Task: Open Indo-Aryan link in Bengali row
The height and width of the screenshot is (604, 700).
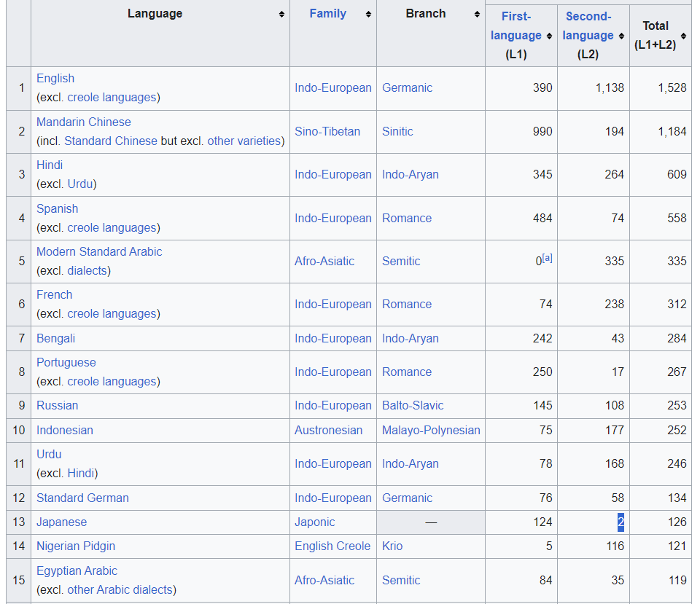Action: [x=411, y=339]
